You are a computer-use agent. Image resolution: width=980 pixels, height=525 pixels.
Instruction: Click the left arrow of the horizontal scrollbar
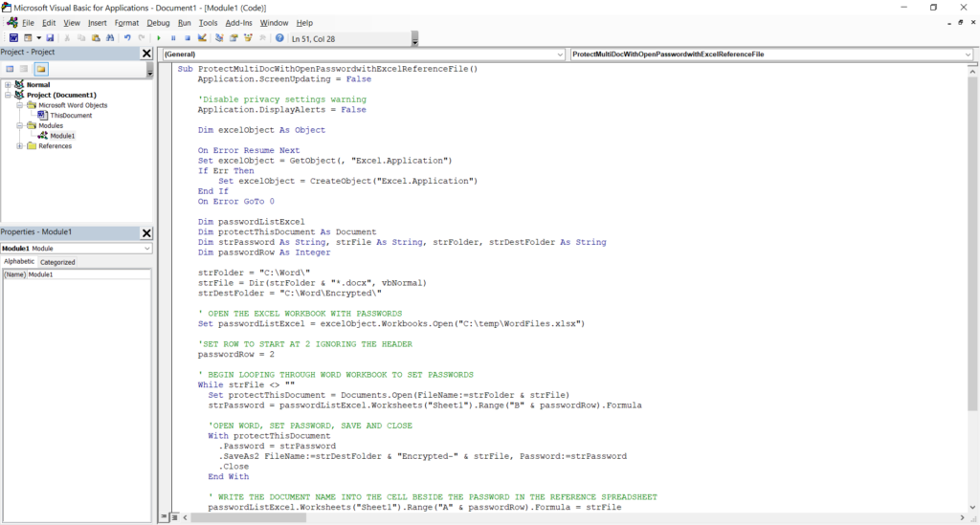185,517
